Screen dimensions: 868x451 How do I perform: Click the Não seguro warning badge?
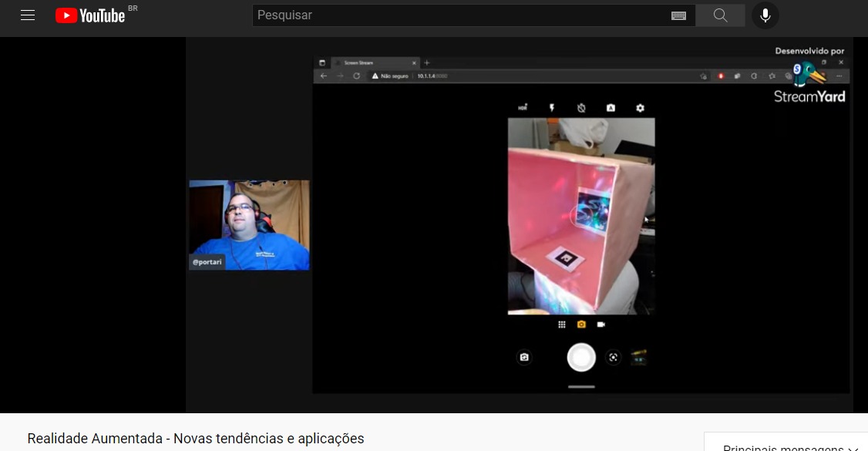tap(390, 76)
